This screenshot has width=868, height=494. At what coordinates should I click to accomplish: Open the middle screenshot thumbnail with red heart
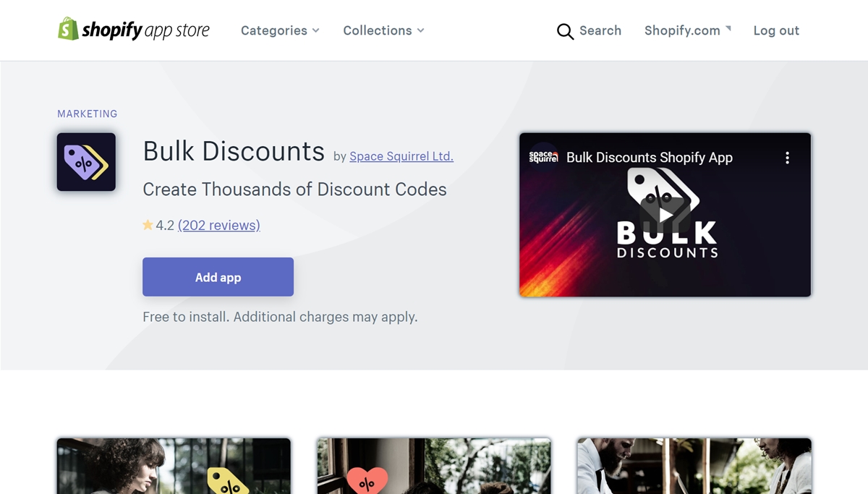pos(434,466)
